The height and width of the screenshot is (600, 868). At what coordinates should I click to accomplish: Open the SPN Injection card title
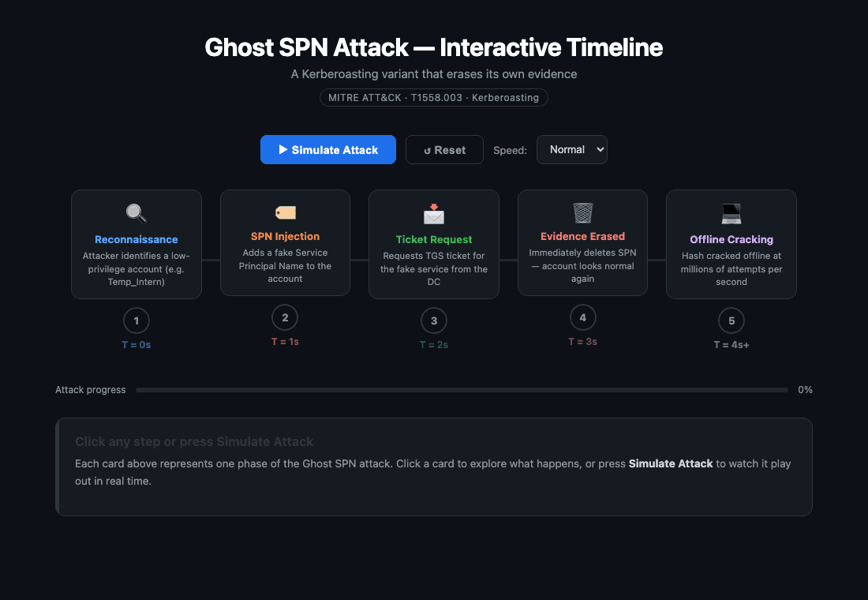pos(285,236)
